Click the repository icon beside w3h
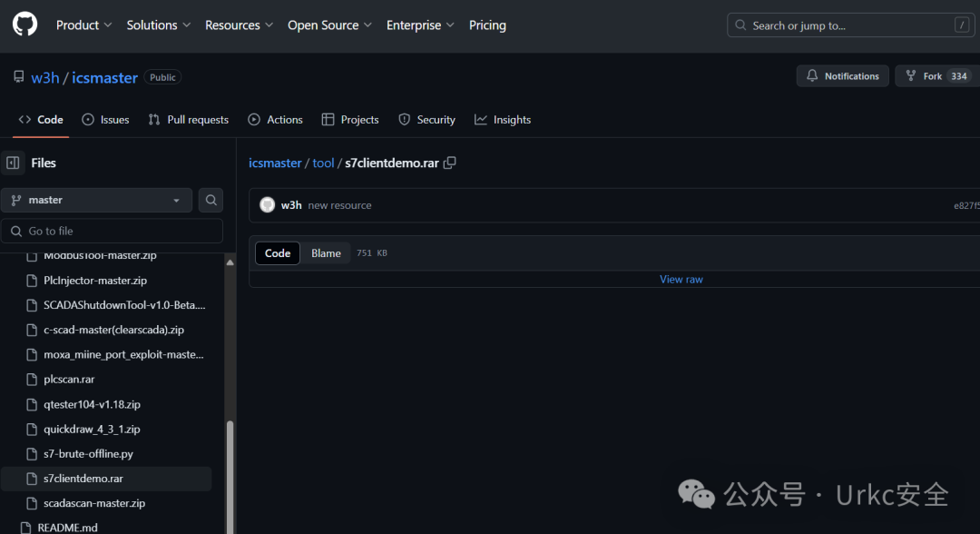Viewport: 980px width, 534px height. [x=19, y=77]
